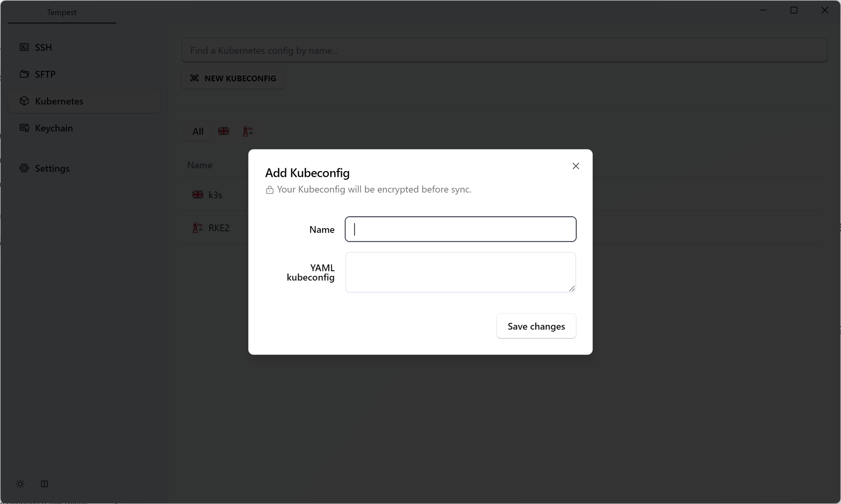Image resolution: width=841 pixels, height=504 pixels.
Task: Click the Save changes button
Action: click(536, 326)
